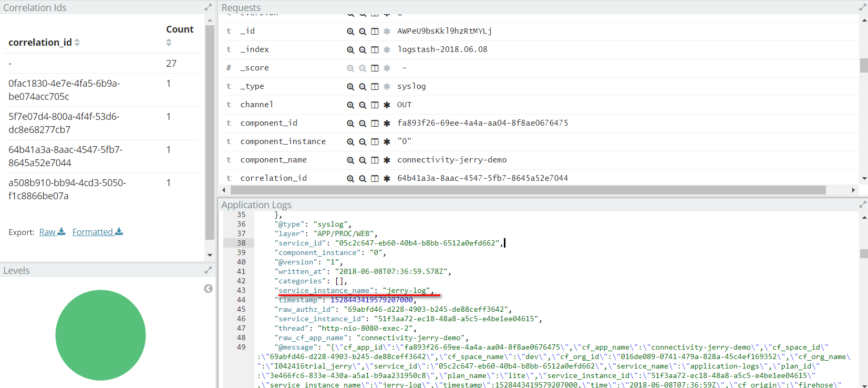The height and width of the screenshot is (388, 868).
Task: Filter for field present on correlation_id row
Action: [387, 179]
